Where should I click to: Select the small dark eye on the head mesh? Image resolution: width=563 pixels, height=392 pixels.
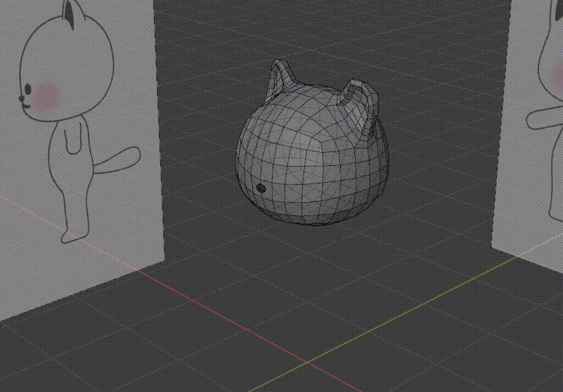coord(261,188)
